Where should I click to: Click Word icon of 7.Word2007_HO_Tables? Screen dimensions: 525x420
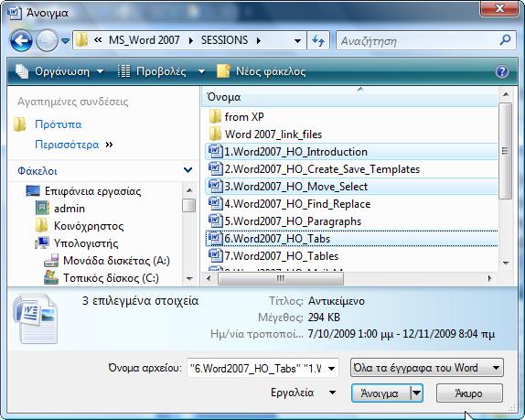tap(215, 256)
